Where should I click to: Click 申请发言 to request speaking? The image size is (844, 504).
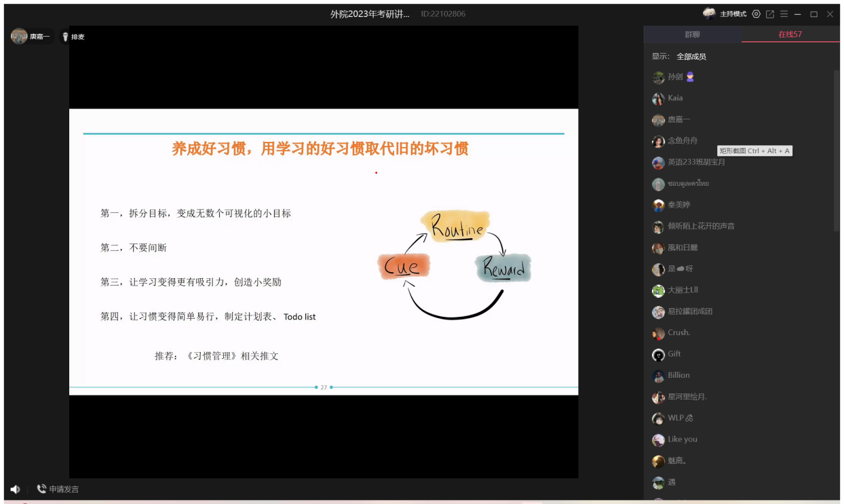coord(58,489)
